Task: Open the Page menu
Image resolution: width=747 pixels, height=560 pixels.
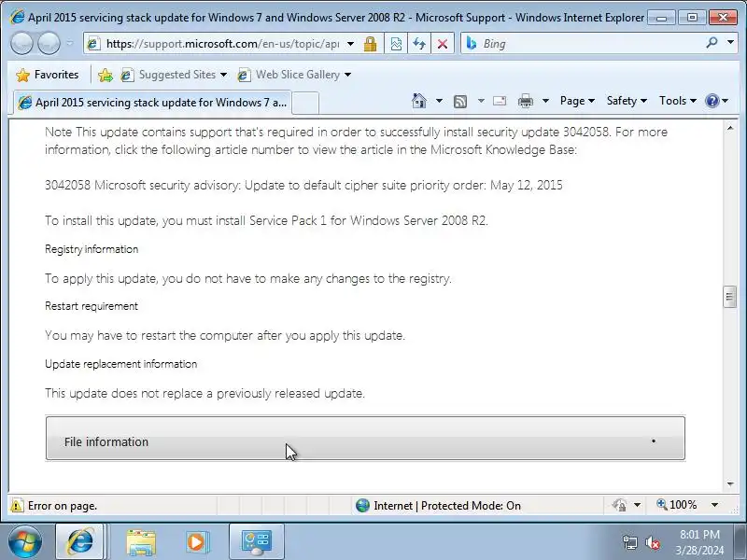Action: [x=577, y=101]
